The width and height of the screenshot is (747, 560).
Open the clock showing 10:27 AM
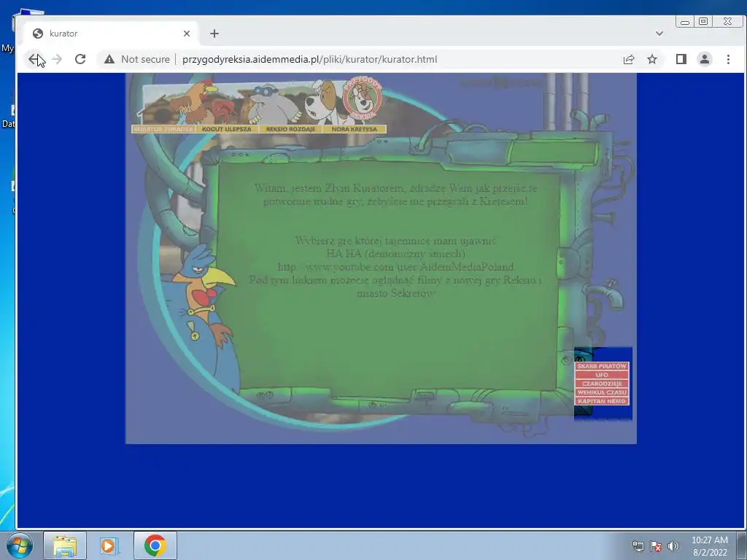[x=710, y=546]
